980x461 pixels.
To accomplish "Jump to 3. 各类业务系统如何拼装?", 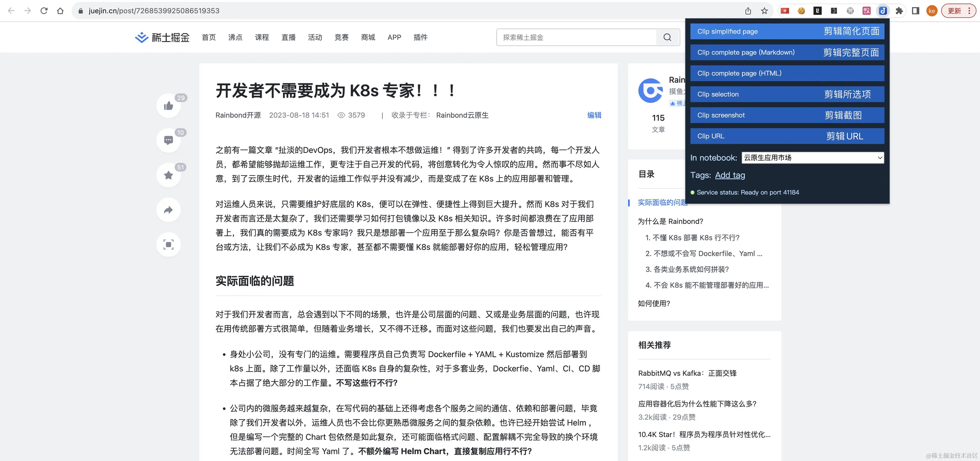I will point(687,269).
